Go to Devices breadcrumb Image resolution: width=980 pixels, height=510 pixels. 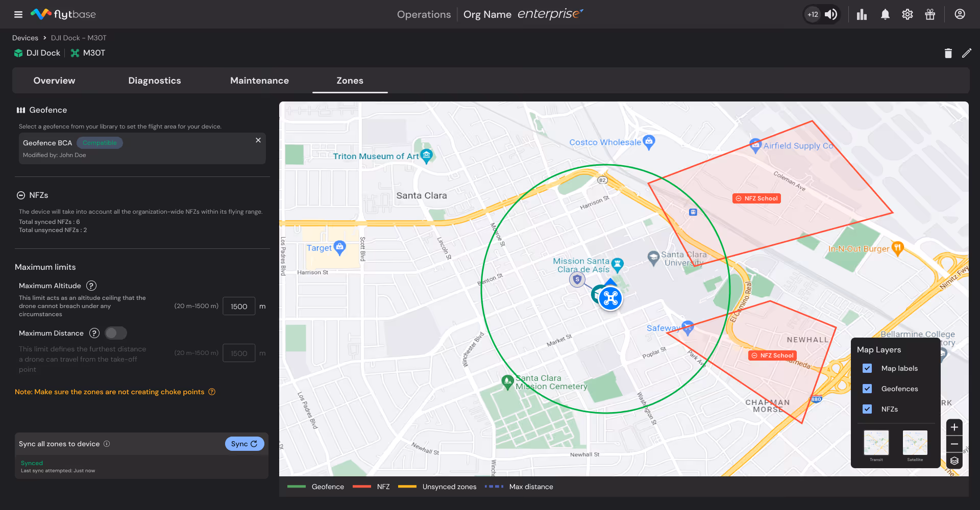pos(25,38)
